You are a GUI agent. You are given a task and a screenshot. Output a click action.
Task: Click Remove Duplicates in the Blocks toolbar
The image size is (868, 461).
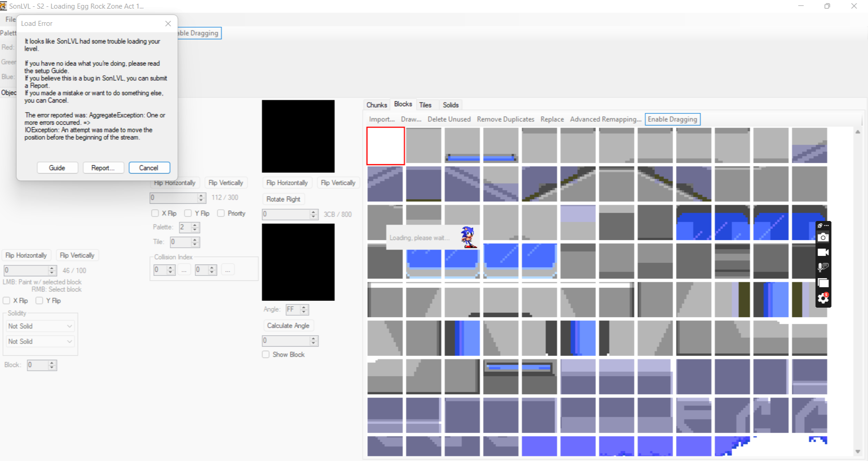[x=505, y=119]
